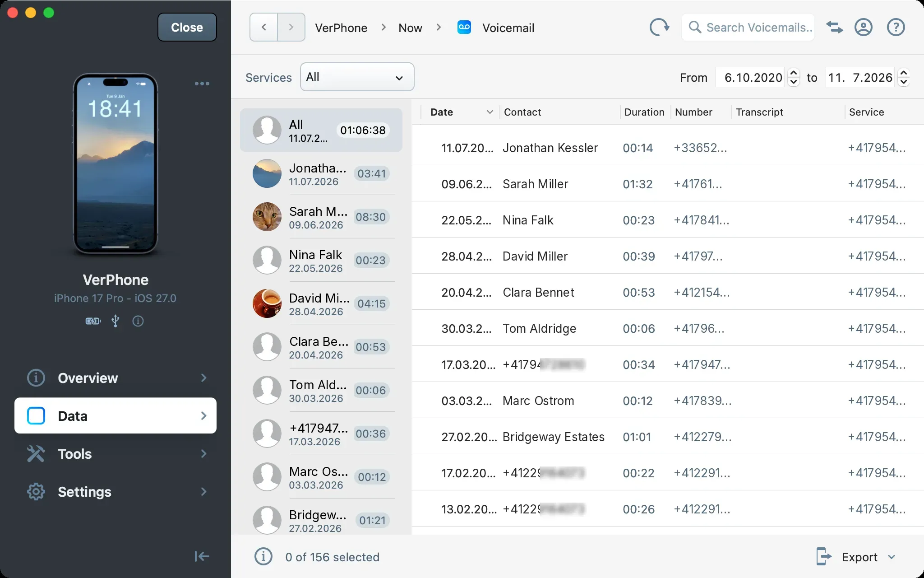
Task: Open the three-dots device options menu
Action: [202, 84]
